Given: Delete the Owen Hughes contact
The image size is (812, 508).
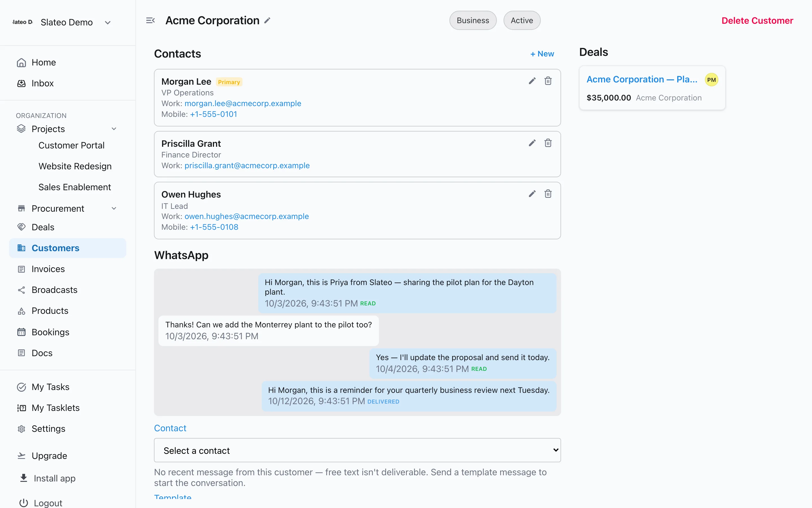Looking at the screenshot, I should click(548, 194).
